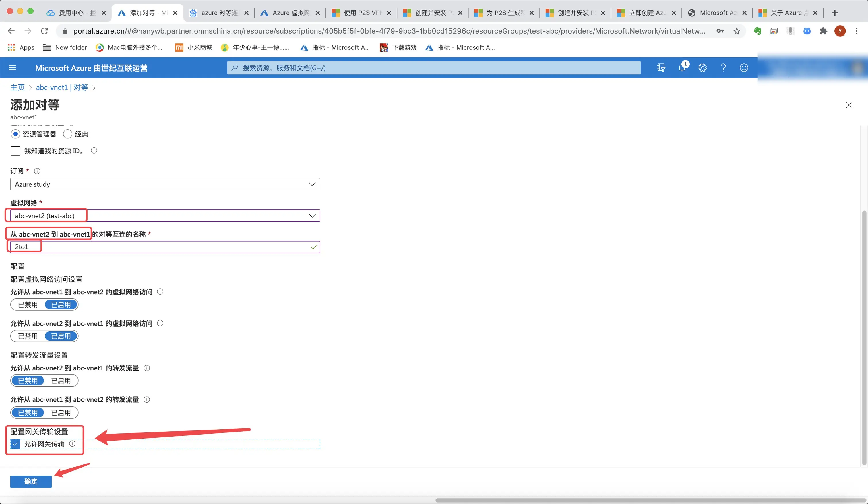Click the peering name field containing 2to1
Screen dimensions: 868x504
point(165,247)
